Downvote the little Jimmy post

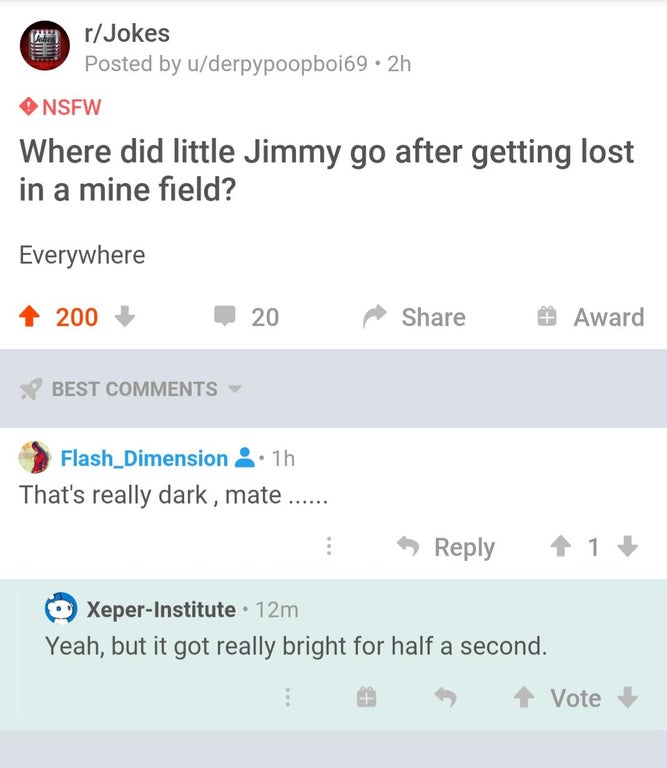point(125,317)
